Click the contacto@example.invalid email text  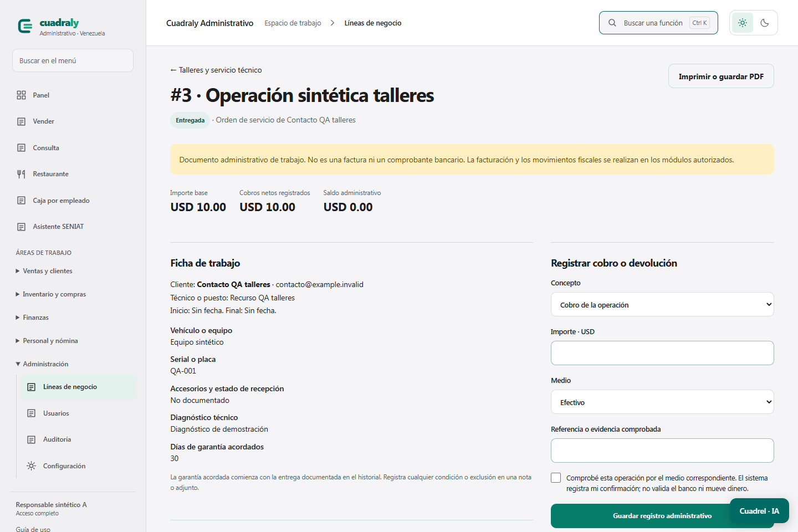pos(320,284)
